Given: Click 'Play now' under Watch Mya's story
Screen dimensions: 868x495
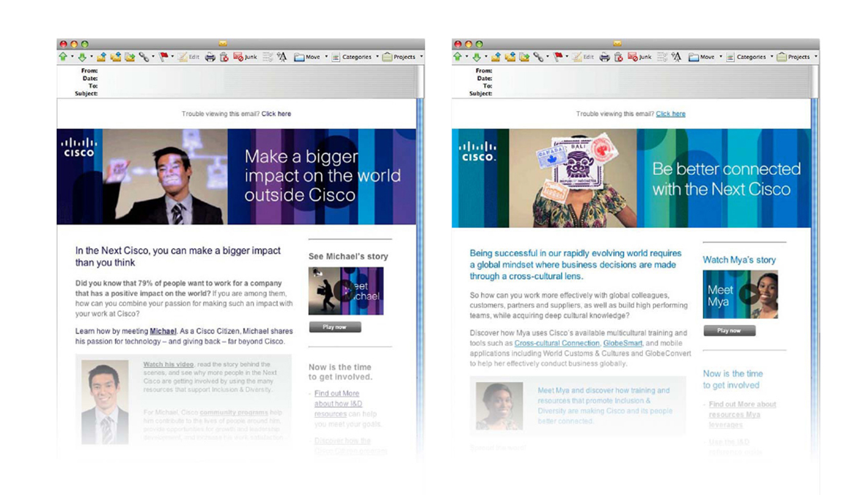Looking at the screenshot, I should tap(729, 331).
